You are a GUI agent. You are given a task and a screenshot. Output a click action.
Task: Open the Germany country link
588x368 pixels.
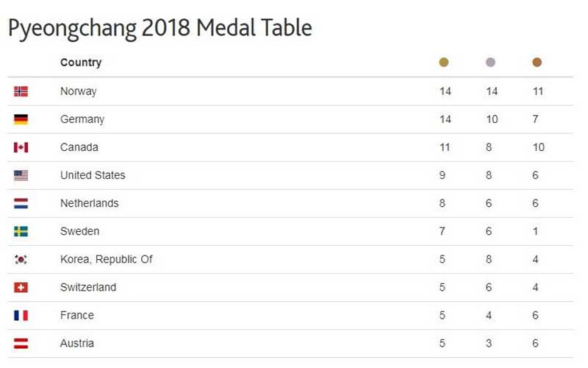(82, 119)
